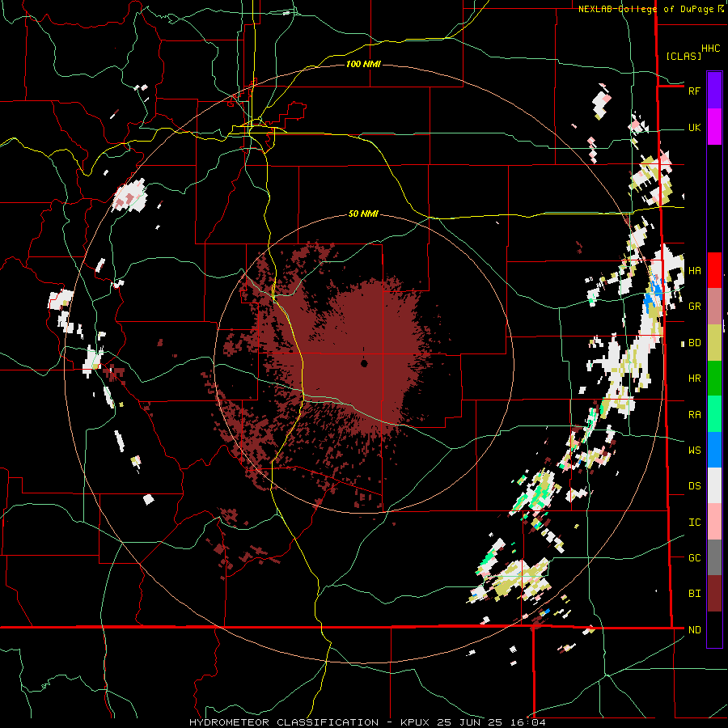Click the white DS dry snow swatch
The height and width of the screenshot is (728, 728).
(714, 485)
